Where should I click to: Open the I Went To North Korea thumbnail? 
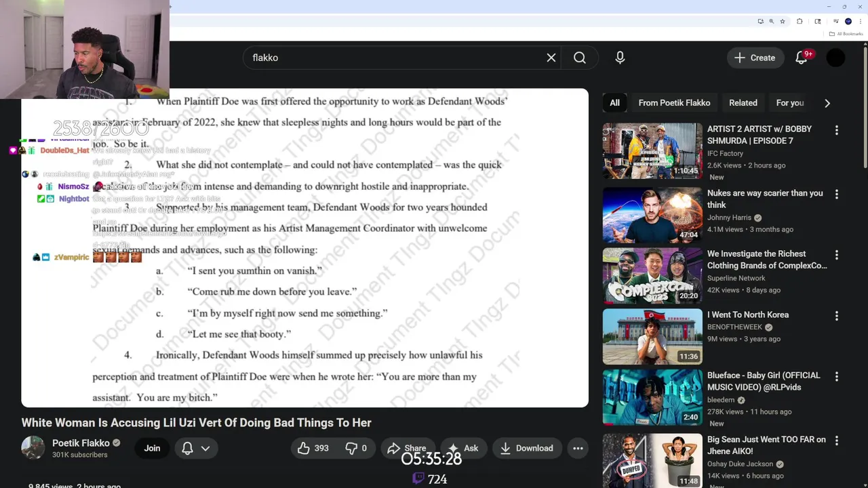click(x=652, y=336)
